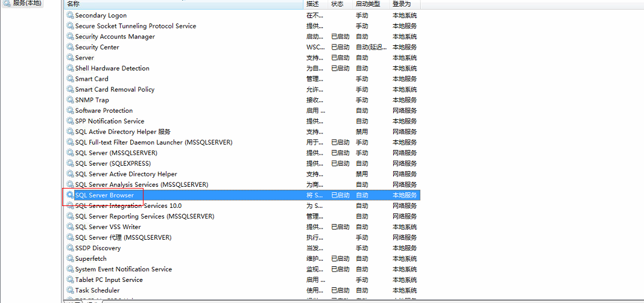
Task: Click the SNMP Trap service icon
Action: 70,100
